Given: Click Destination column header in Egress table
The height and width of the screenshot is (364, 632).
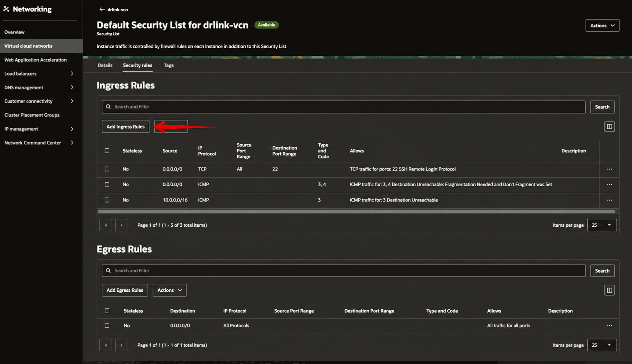Looking at the screenshot, I should point(182,311).
